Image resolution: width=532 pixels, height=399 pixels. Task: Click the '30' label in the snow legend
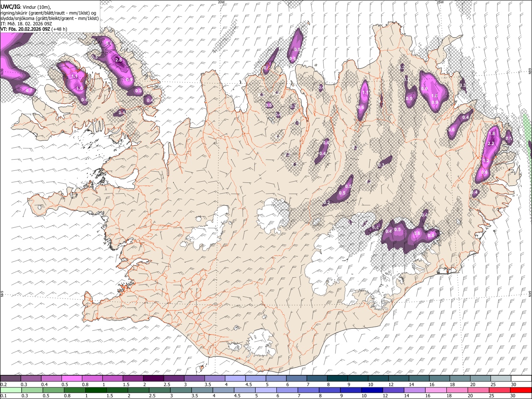click(514, 384)
